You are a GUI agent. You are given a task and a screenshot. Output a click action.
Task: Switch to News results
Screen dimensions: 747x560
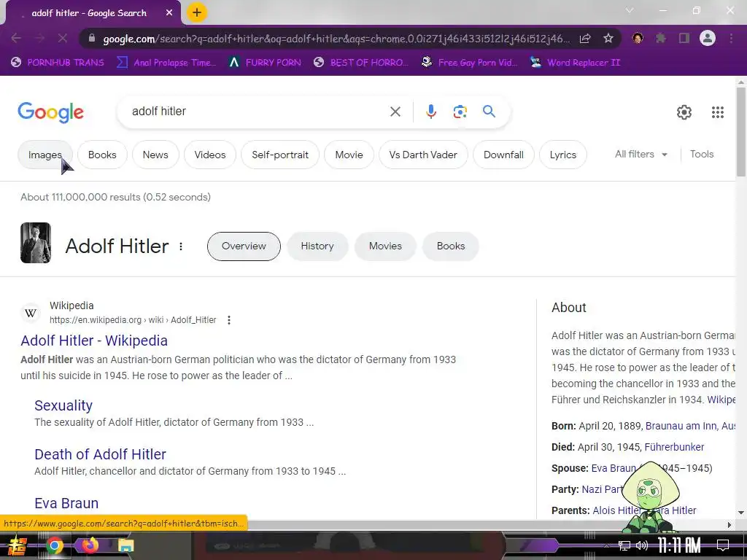point(155,155)
